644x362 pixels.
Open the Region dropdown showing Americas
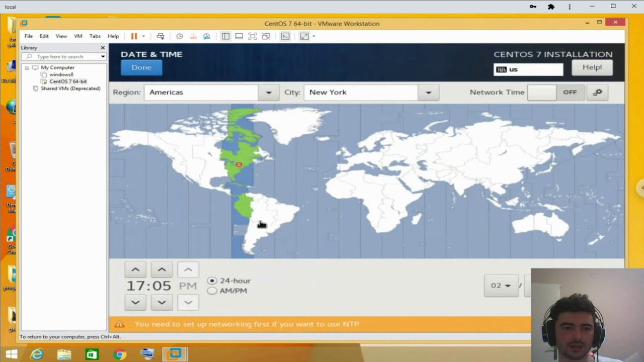click(211, 93)
